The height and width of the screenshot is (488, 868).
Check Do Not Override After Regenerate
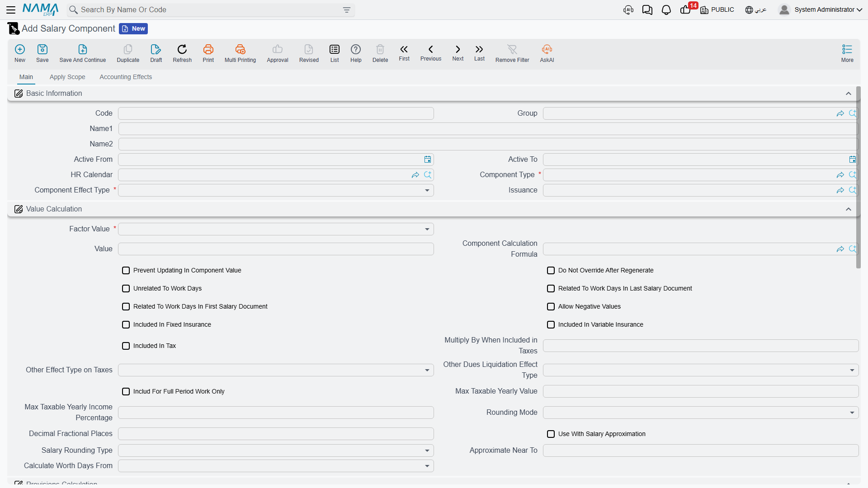pyautogui.click(x=551, y=271)
